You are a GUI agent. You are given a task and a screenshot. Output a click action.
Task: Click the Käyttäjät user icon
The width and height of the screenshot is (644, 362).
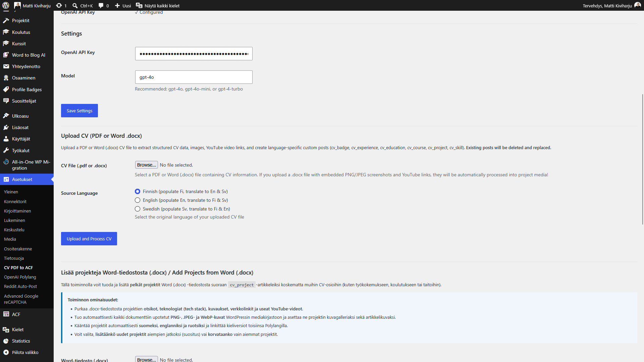coord(6,139)
